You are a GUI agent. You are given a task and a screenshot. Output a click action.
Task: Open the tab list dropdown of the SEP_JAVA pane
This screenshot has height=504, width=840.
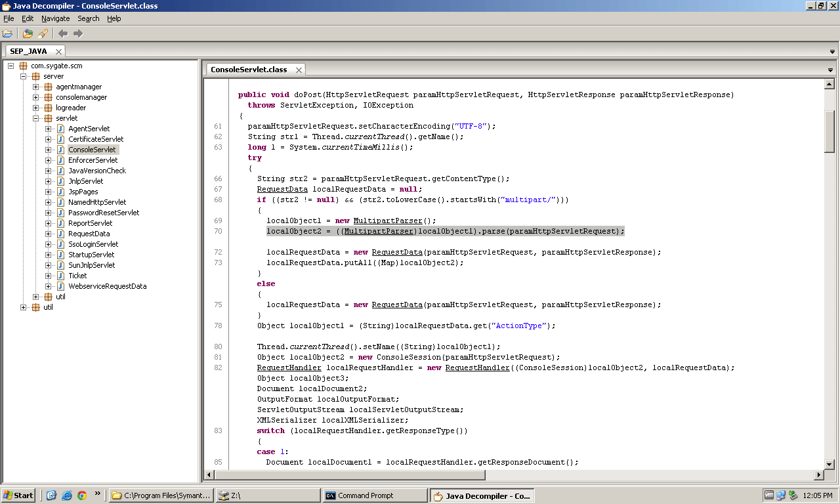833,52
